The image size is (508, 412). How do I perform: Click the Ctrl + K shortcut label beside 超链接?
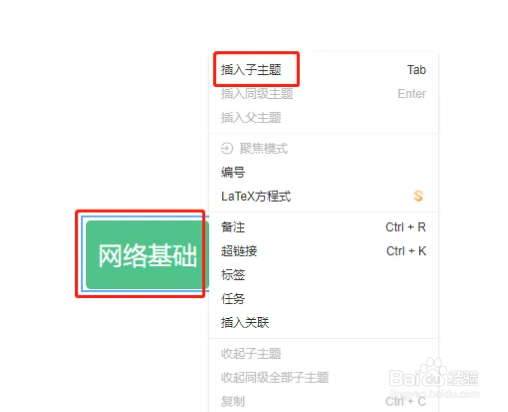tap(406, 251)
